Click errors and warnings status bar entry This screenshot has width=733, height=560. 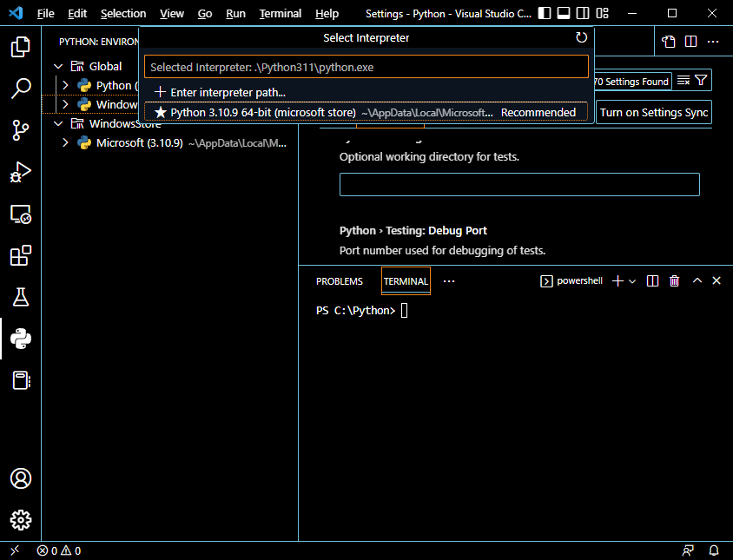coord(59,550)
